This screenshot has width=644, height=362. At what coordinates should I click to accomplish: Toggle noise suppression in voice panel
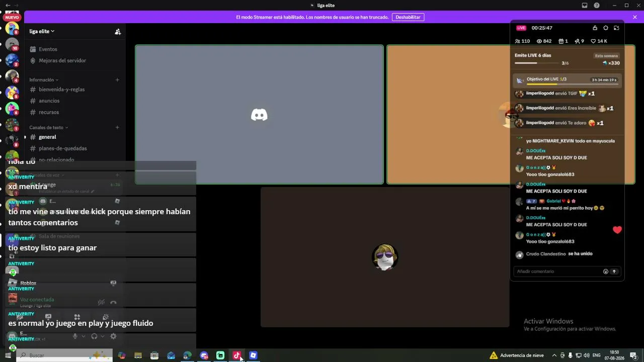point(101,302)
